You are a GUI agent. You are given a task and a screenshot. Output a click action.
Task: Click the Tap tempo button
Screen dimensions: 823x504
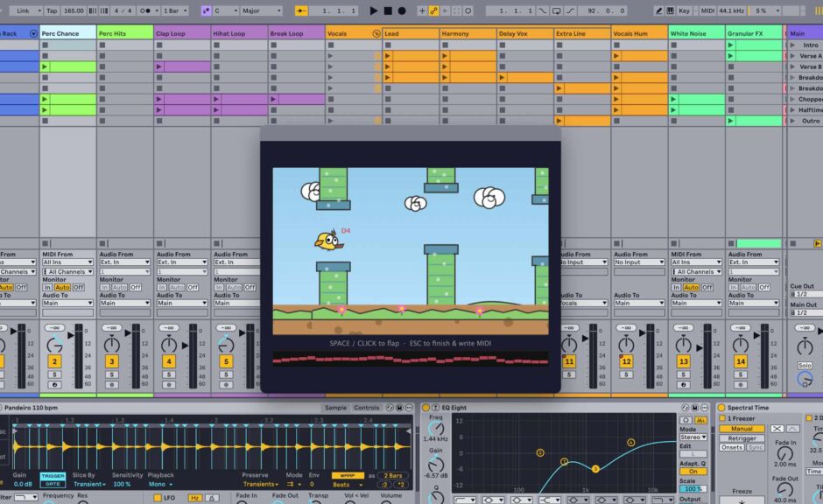click(52, 10)
